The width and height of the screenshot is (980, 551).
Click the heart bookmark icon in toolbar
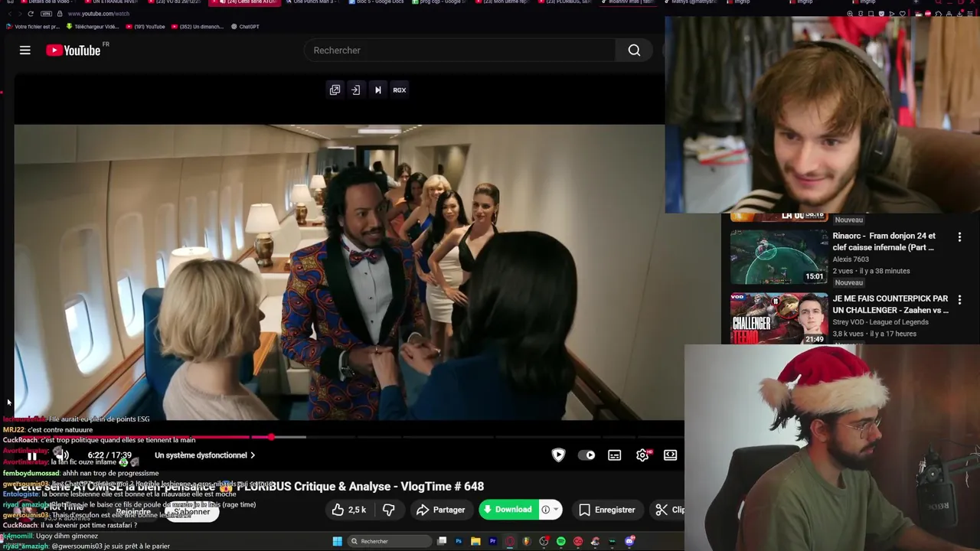click(x=903, y=14)
